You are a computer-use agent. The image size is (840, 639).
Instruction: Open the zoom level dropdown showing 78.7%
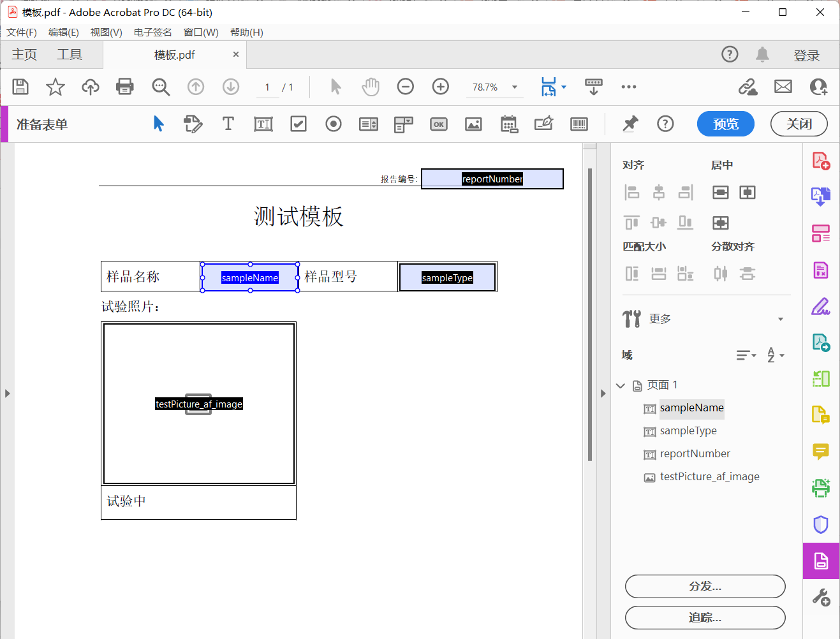514,87
